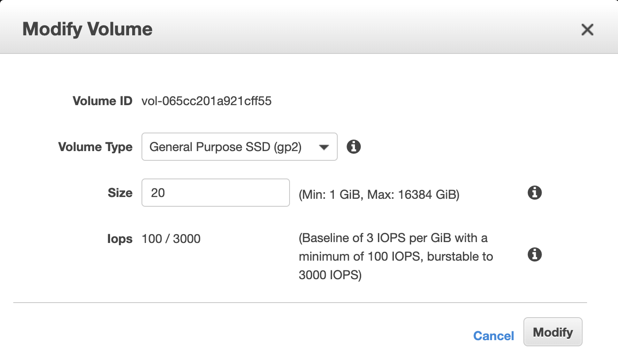Select the volume ID vol-065cc201a921cff55 text
The height and width of the screenshot is (364, 618).
[x=206, y=101]
